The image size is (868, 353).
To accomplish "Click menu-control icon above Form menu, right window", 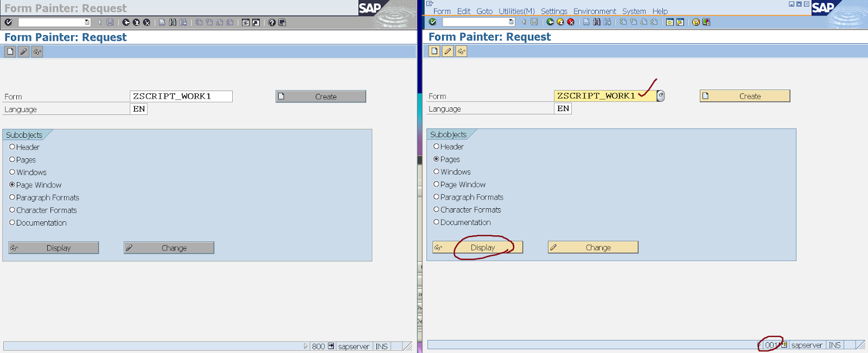I will (430, 4).
